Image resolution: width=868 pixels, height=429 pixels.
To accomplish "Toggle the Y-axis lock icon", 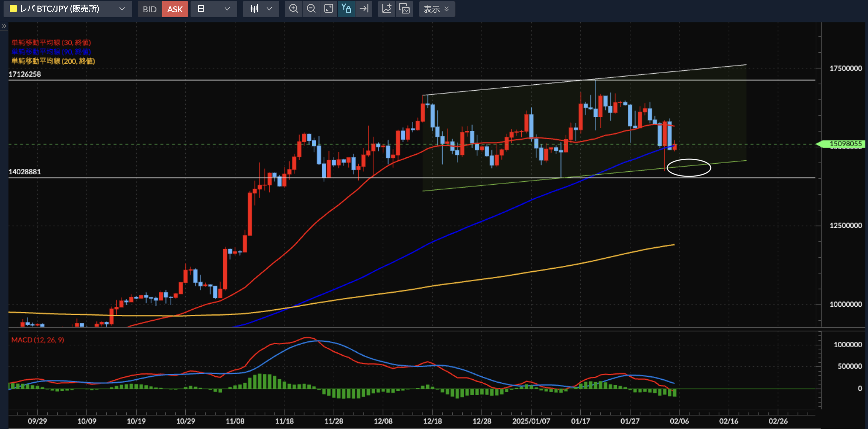I will click(346, 9).
